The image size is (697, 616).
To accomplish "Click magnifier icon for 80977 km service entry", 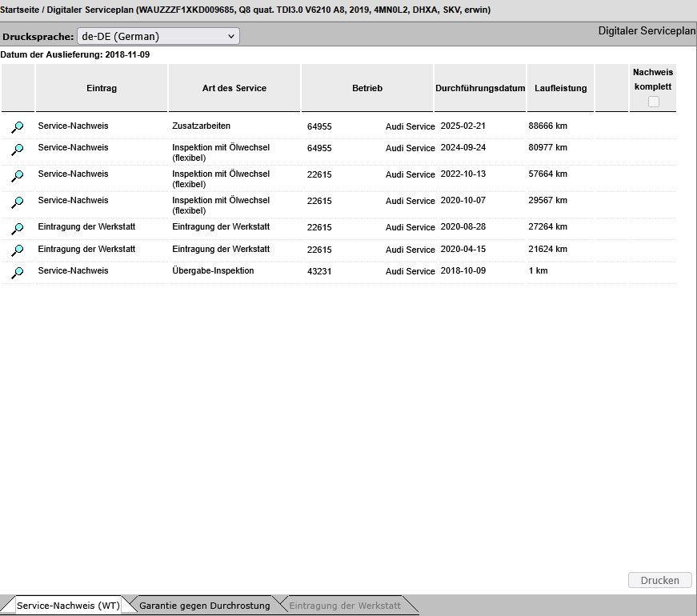I will pos(18,149).
